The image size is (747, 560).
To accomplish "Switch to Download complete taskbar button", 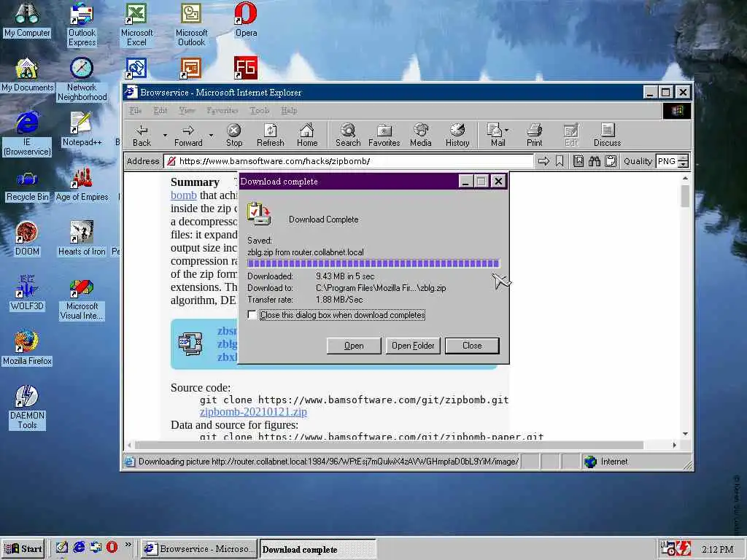I will pos(317,549).
